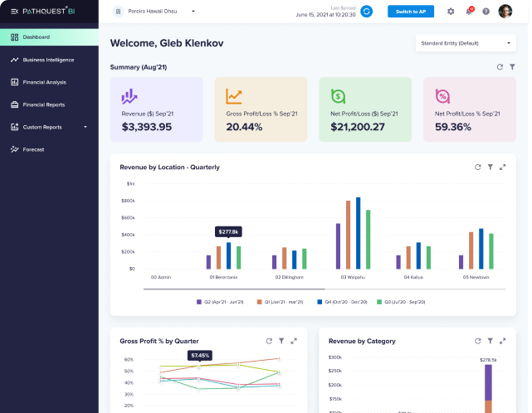Viewport: 532px width, 413px height.
Task: Open Financial Reports from sidebar
Action: pos(43,104)
